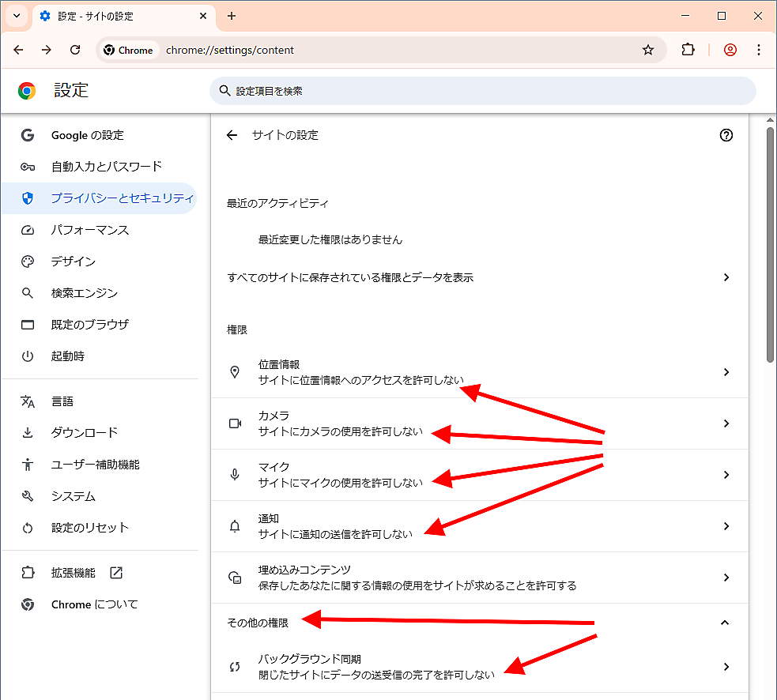The width and height of the screenshot is (777, 700).
Task: Open the tab search dropdown arrow
Action: pos(16,16)
